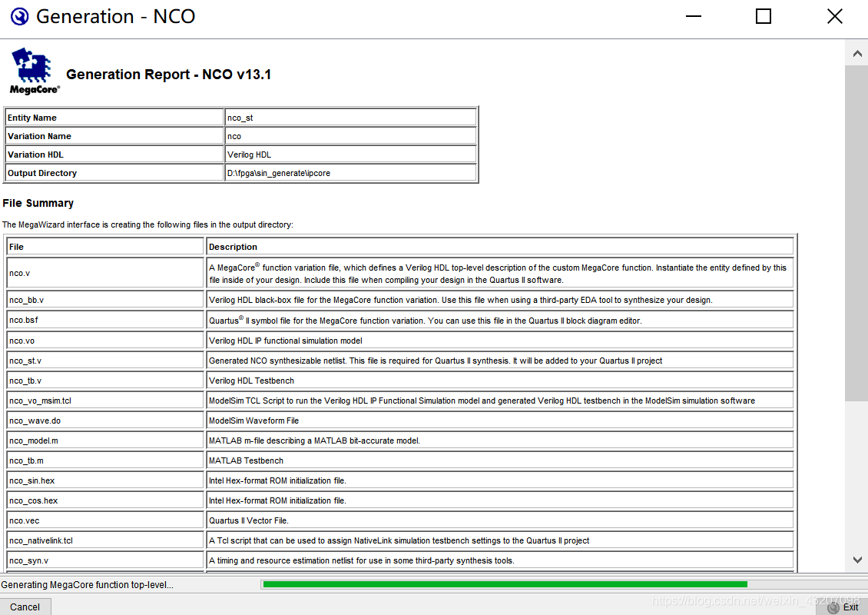Select the nco_bb.v file cell
Screen dimensions: 868x615
(x=105, y=300)
